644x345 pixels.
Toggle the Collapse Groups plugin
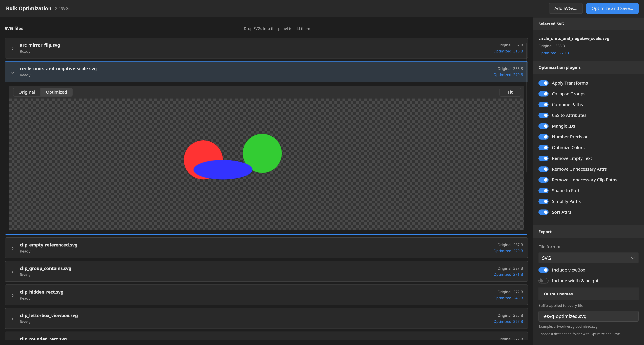(x=543, y=94)
